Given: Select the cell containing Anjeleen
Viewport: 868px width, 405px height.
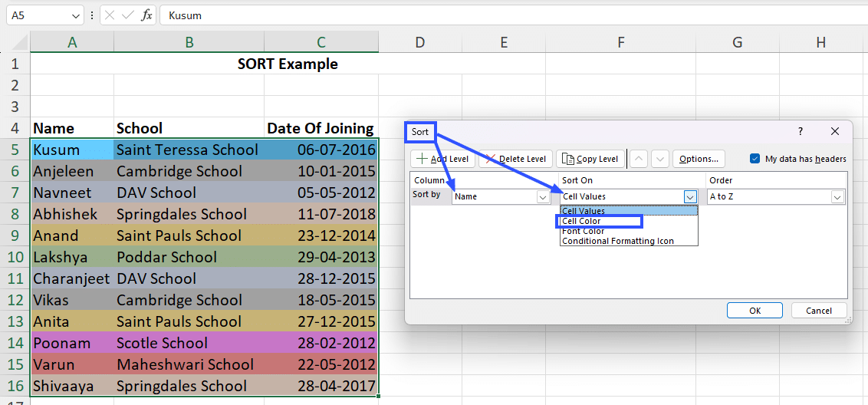Looking at the screenshot, I should [72, 171].
